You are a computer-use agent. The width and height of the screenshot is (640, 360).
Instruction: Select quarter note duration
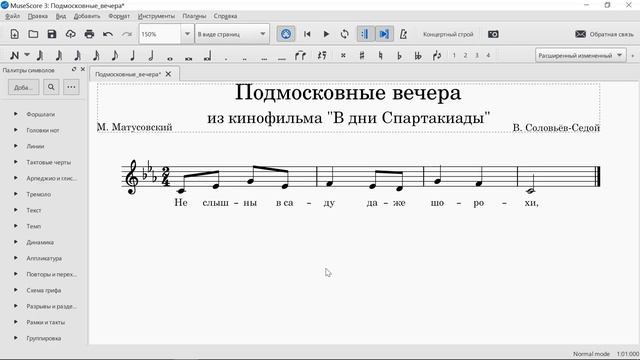(133, 56)
